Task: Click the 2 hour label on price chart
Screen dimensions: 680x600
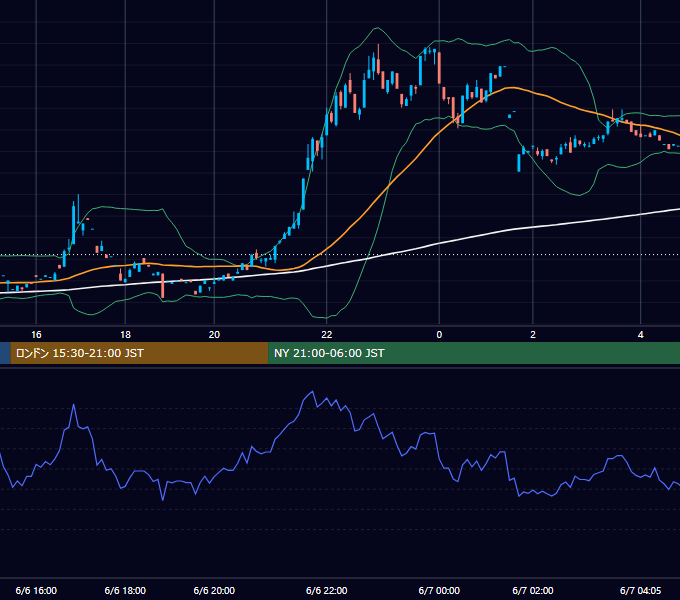Action: (x=533, y=335)
